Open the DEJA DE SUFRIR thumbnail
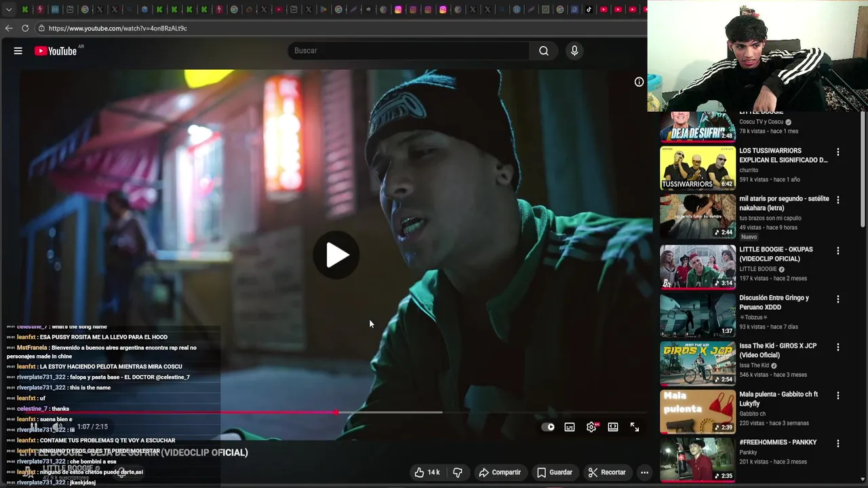Screen dimensions: 868x488 coord(698,127)
